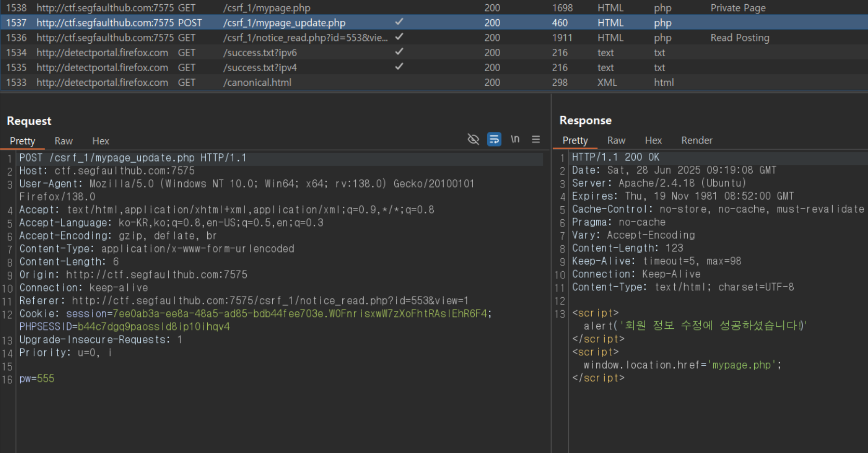Select history row 1537 mypage_update.php
Image resolution: width=868 pixels, height=453 pixels.
tap(434, 23)
